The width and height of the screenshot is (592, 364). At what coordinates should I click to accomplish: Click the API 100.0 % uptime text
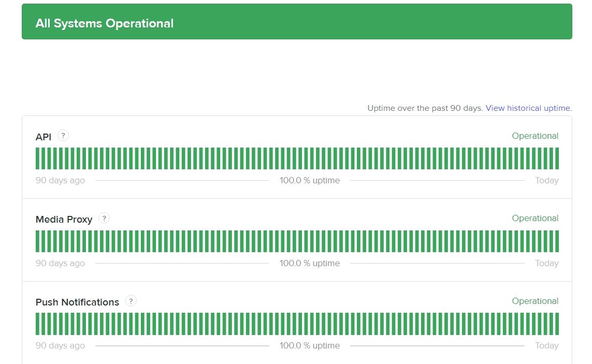310,181
